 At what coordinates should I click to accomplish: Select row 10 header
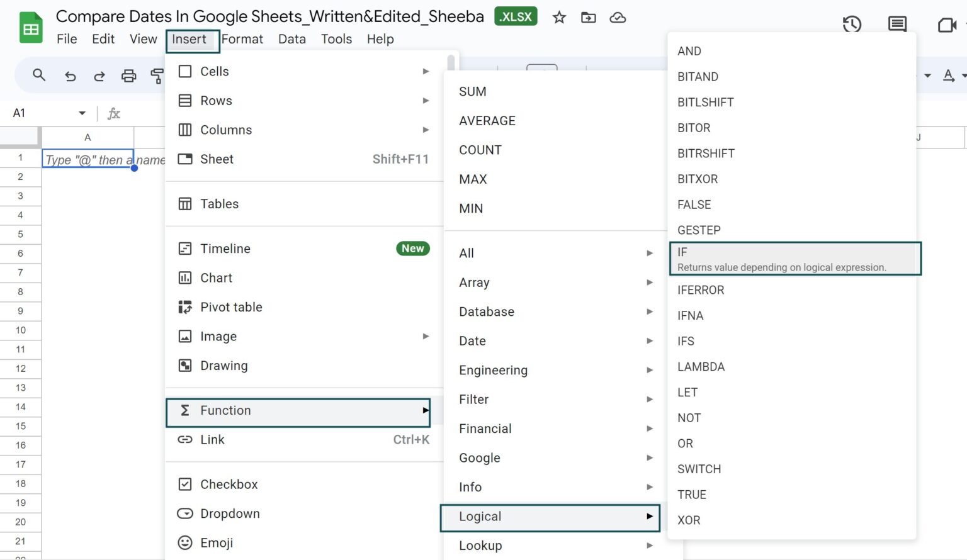pos(21,330)
